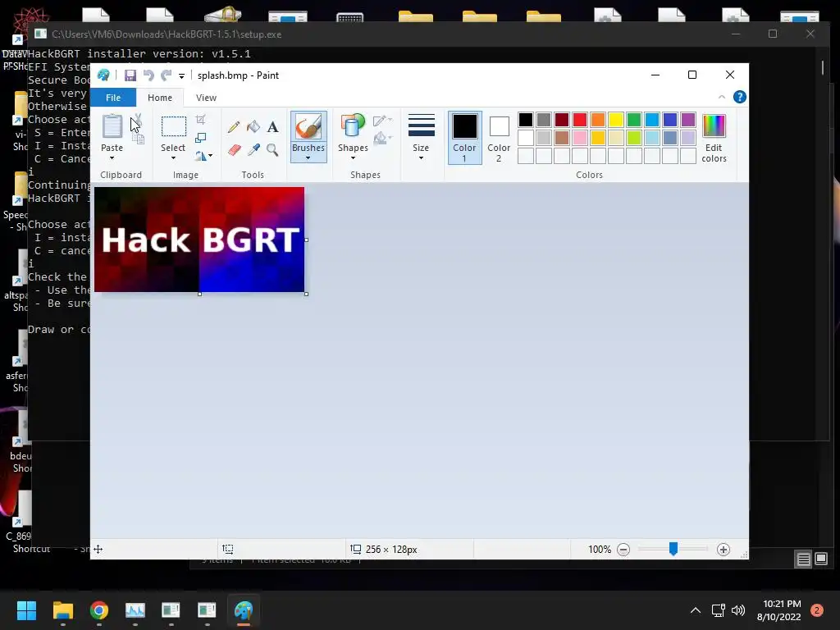Select the Fill with color bucket
This screenshot has height=630, width=840.
point(253,127)
